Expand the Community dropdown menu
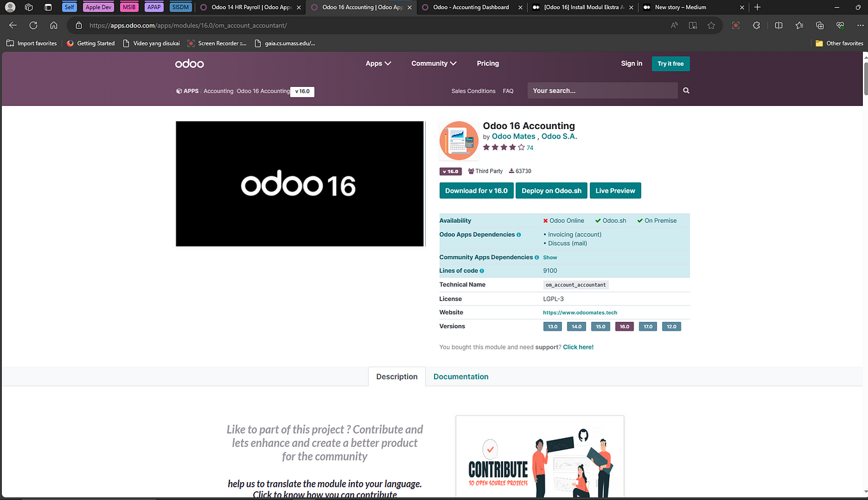 pos(434,63)
